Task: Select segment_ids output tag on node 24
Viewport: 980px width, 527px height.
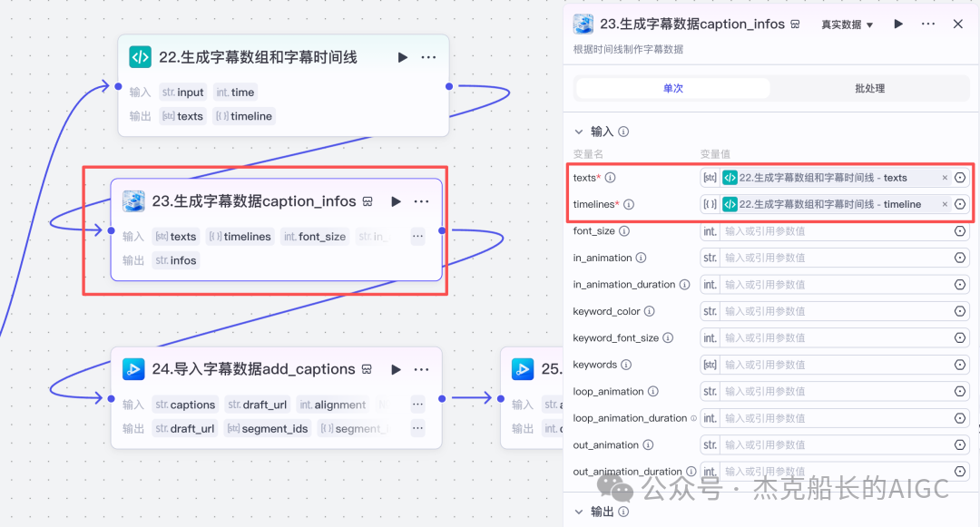Action: click(x=268, y=428)
